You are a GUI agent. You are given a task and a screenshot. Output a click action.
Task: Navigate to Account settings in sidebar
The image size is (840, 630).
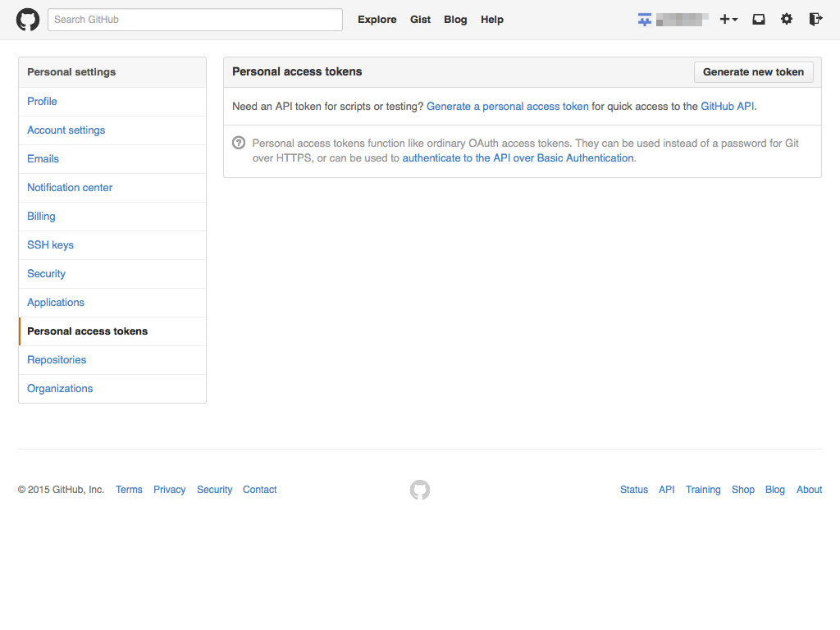click(66, 130)
